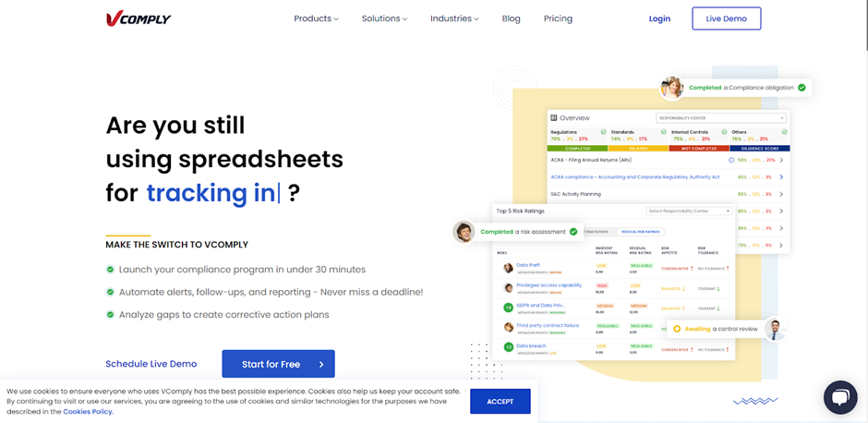
Task: Go to the Blog page
Action: pos(511,18)
